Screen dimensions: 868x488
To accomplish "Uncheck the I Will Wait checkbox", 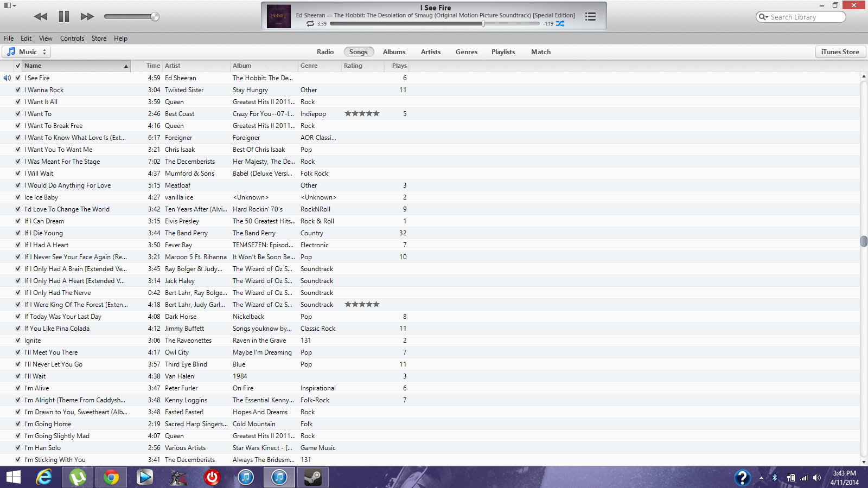I will pyautogui.click(x=18, y=174).
